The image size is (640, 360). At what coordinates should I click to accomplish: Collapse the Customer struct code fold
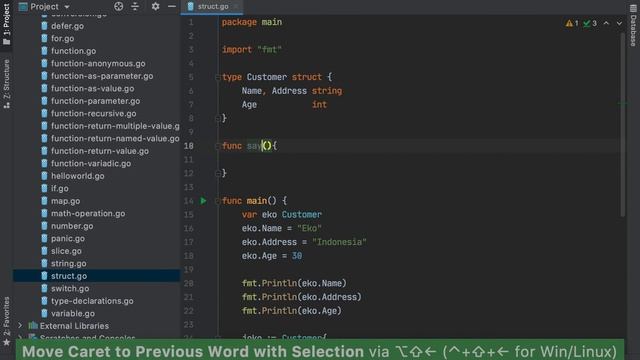(x=218, y=77)
